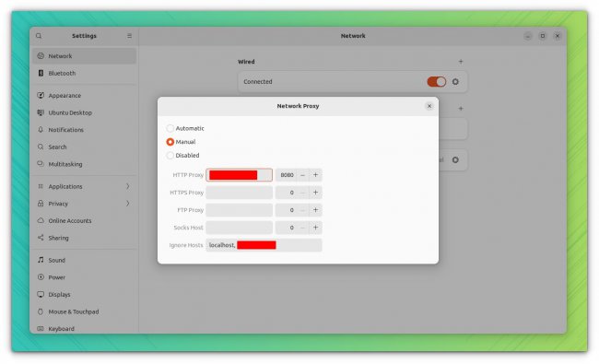Click the Bluetooth icon in sidebar

tap(41, 73)
